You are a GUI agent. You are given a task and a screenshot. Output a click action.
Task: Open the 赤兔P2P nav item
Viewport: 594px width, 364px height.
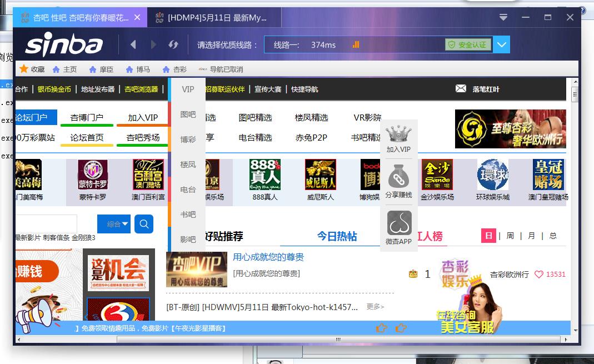coord(311,137)
